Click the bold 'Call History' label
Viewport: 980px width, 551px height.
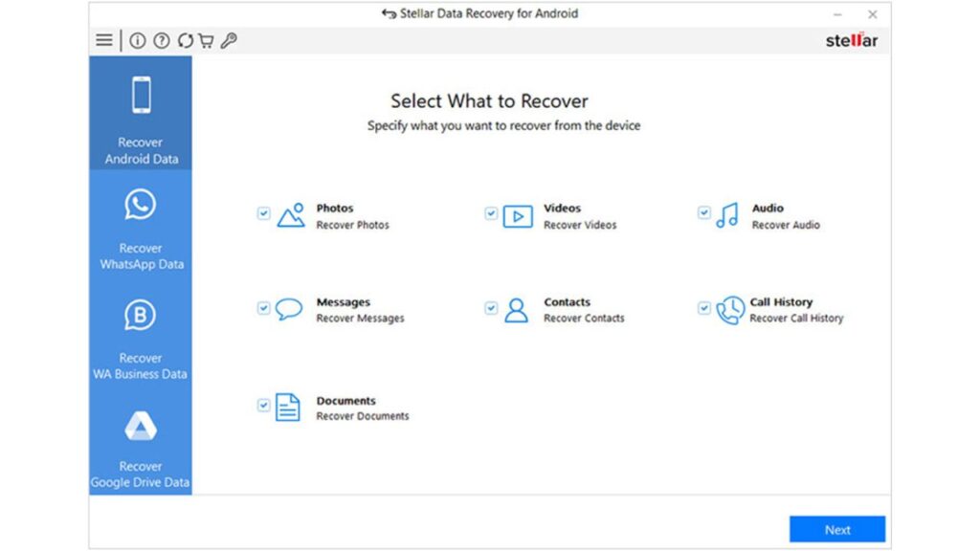[781, 302]
